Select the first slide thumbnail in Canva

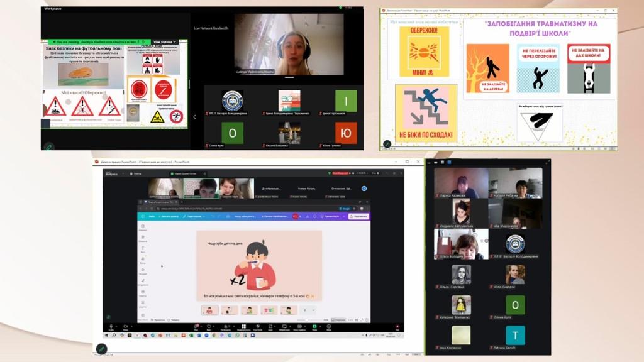210,310
